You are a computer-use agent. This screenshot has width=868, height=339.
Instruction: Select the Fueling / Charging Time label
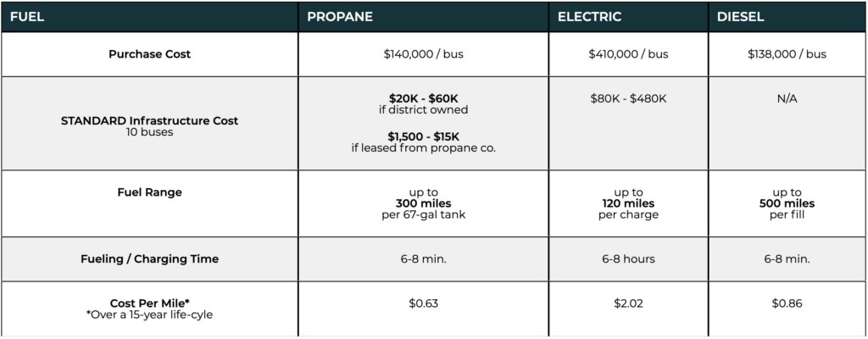coord(149,259)
